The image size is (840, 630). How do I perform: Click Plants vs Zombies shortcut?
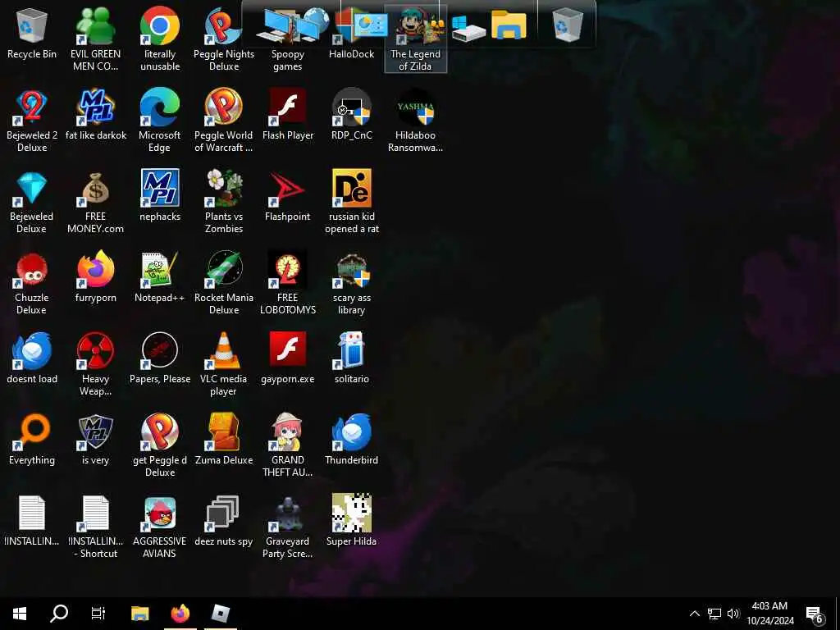pos(224,202)
